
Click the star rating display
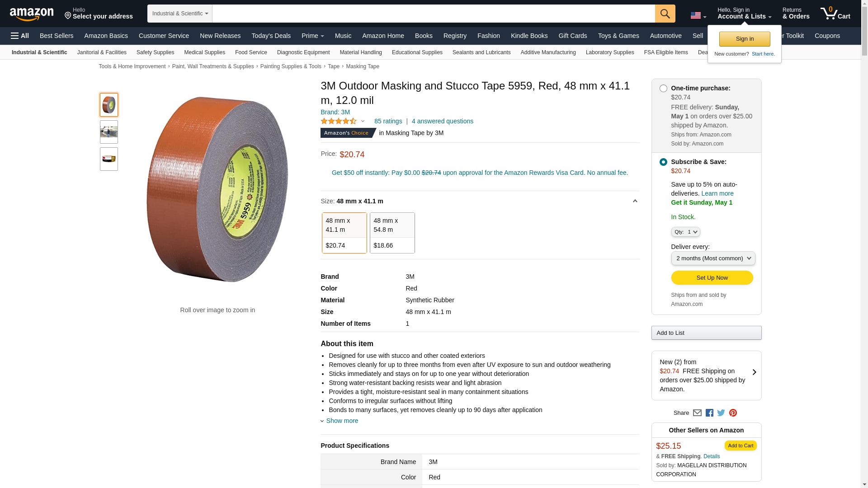tap(339, 121)
